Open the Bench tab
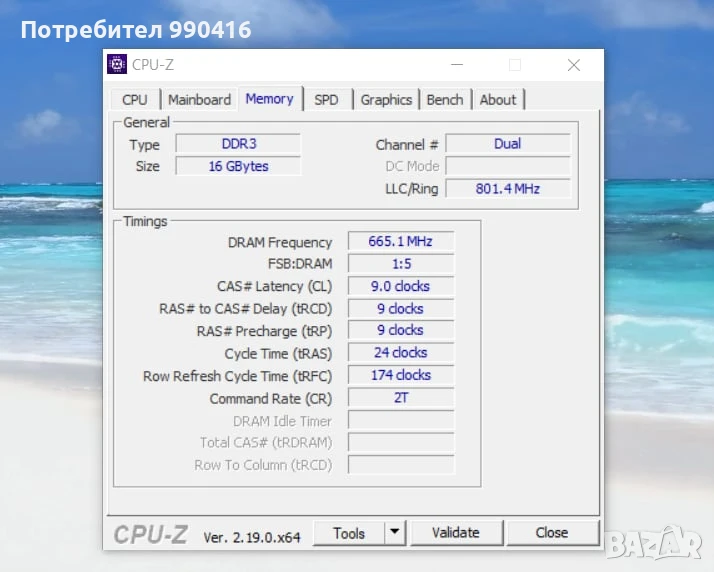This screenshot has height=572, width=714. point(445,100)
